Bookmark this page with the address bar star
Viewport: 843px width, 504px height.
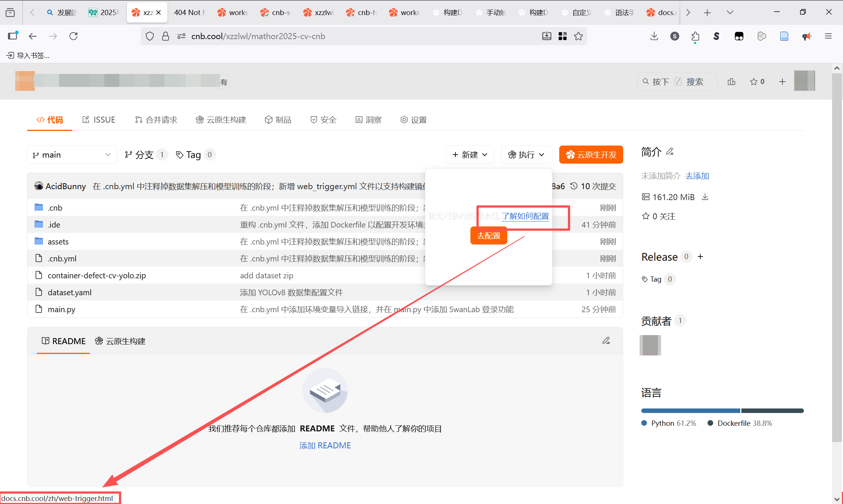[x=578, y=36]
